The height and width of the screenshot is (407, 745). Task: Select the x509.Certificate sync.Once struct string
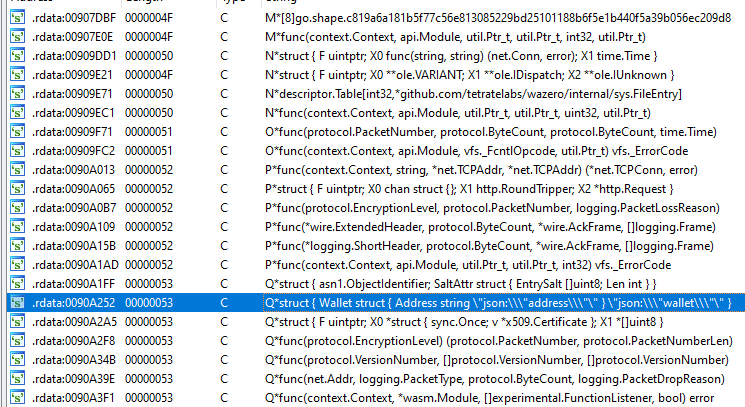pyautogui.click(x=464, y=322)
